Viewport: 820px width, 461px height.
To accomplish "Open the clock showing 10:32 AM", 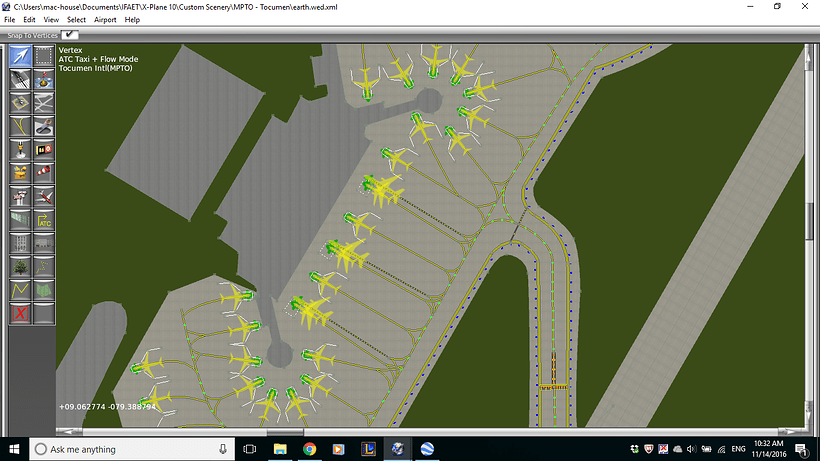I will pos(769,449).
